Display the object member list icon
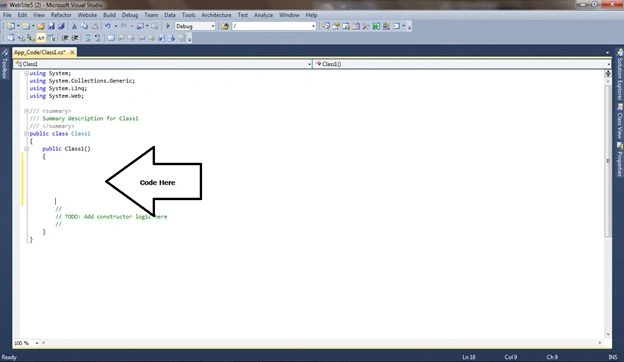This screenshot has height=362, width=624. 11,38
